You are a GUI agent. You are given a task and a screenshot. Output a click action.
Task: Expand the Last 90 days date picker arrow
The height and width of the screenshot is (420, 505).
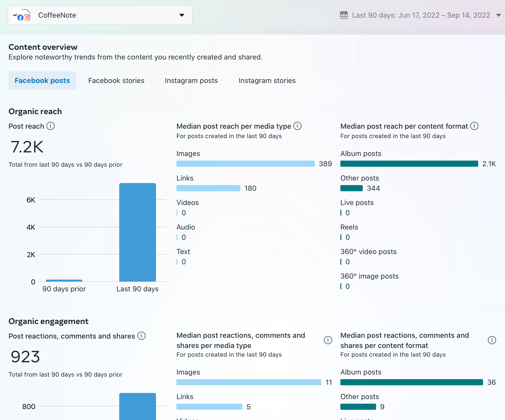pos(498,15)
